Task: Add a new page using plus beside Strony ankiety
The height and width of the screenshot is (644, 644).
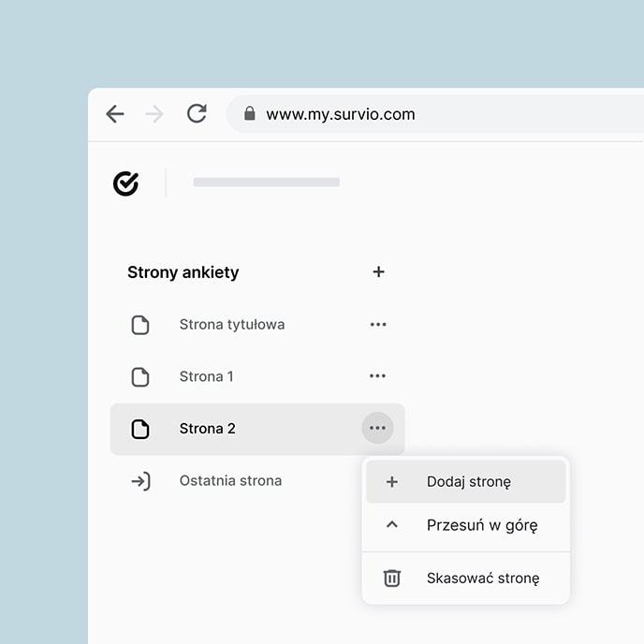Action: point(378,272)
